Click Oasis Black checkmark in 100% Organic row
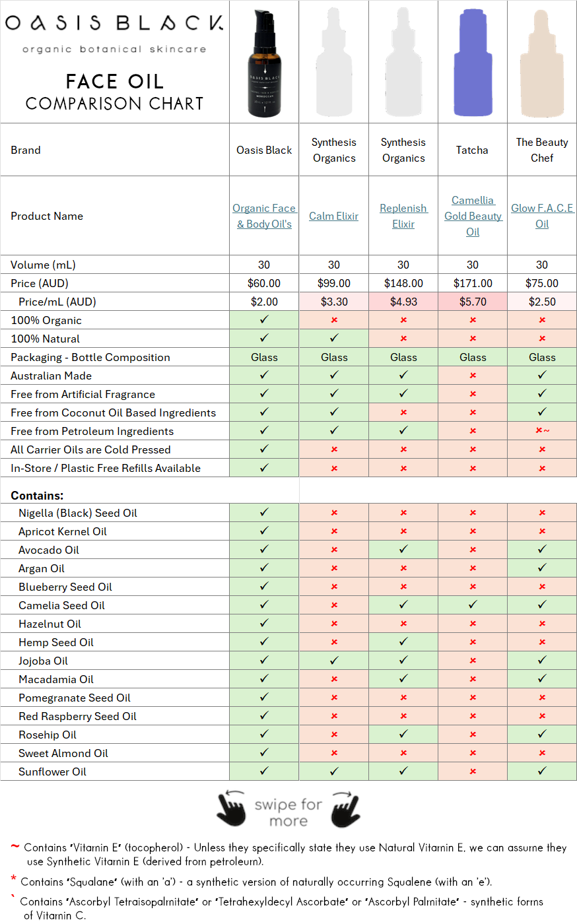Screen dimensions: 577x924 [x=264, y=319]
